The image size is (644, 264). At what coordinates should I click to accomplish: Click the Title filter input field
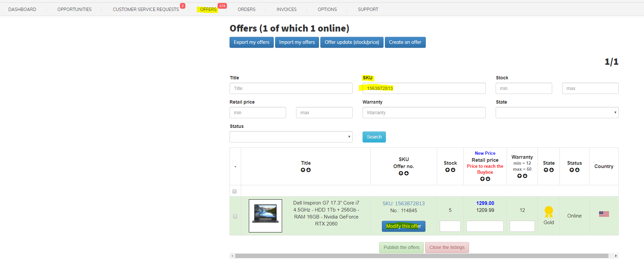click(291, 88)
